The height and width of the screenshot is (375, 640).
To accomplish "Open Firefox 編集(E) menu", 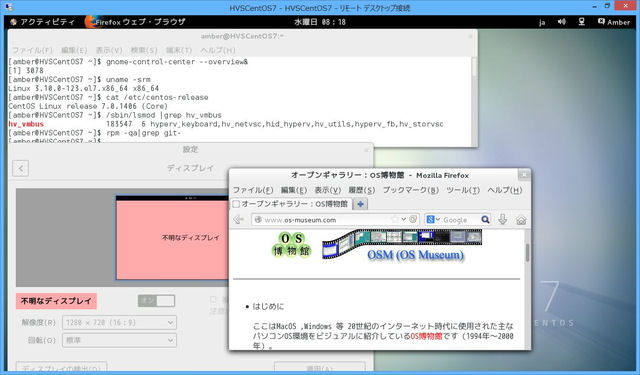I will pyautogui.click(x=294, y=190).
